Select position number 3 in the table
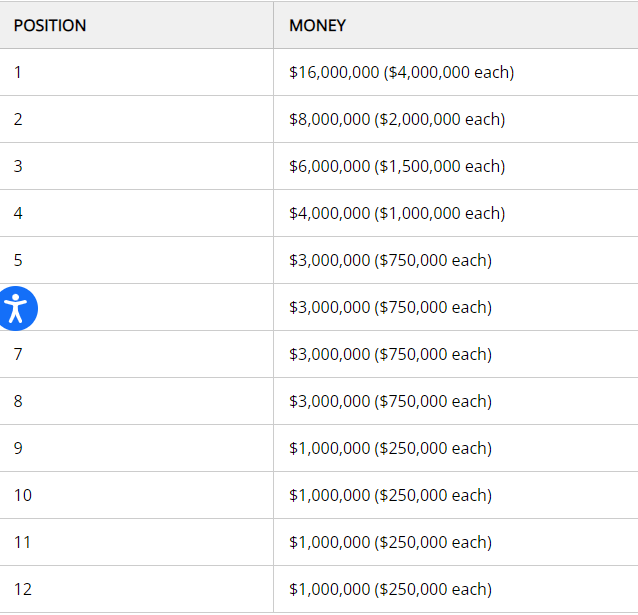Viewport: 638px width, 615px height. [18, 167]
